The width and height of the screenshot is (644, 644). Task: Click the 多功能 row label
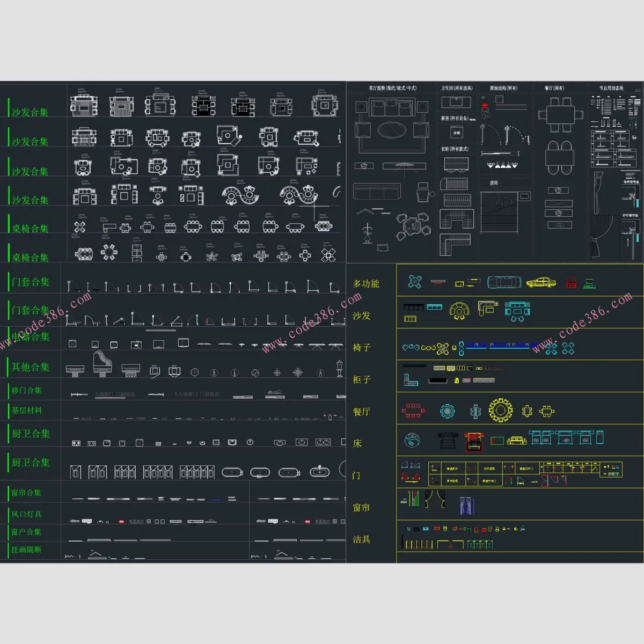coord(366,283)
